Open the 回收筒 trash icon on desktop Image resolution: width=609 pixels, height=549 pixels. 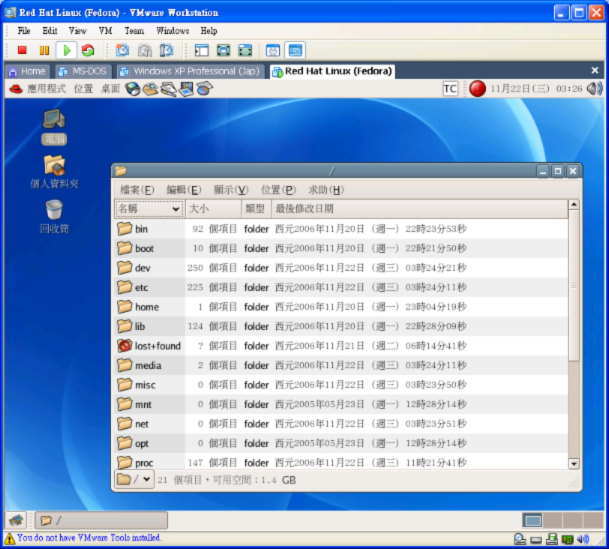coord(54,216)
